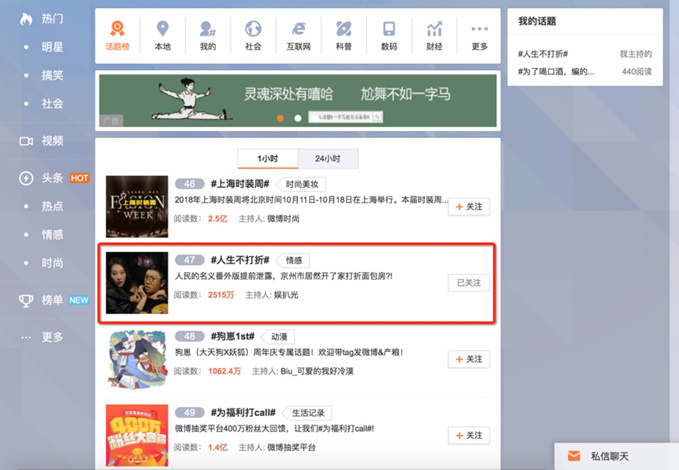The height and width of the screenshot is (470, 679).
Task: Click the 440阅读 count
Action: coord(637,71)
